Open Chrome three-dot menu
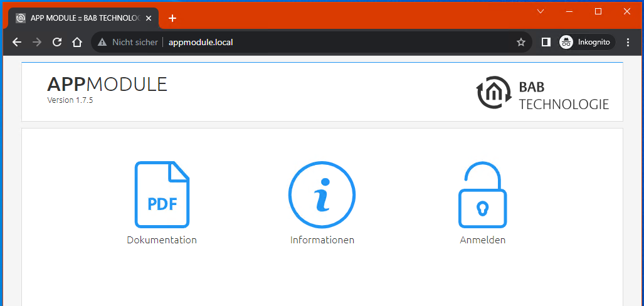Screen dimensions: 644x306 tap(628, 42)
